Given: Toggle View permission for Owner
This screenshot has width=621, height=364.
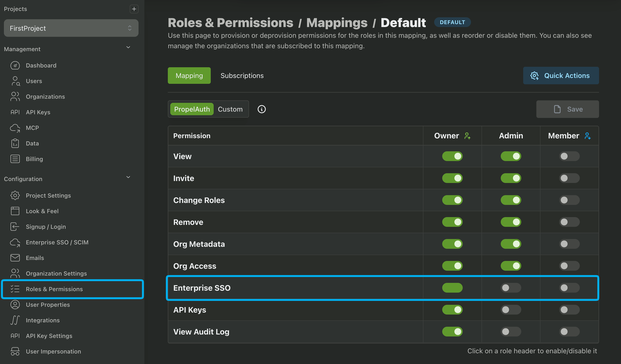Looking at the screenshot, I should click(x=452, y=156).
